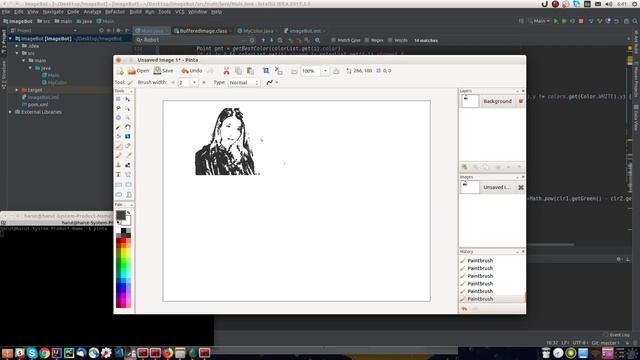This screenshot has width=640, height=360.
Task: Open the brush Type Normal combo box
Action: (x=244, y=82)
